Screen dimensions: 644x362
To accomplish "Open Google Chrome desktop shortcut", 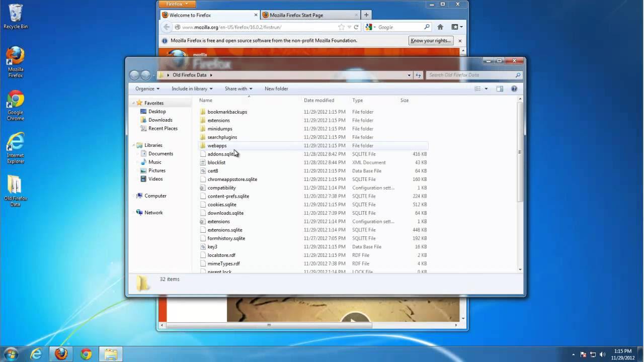I will (16, 106).
